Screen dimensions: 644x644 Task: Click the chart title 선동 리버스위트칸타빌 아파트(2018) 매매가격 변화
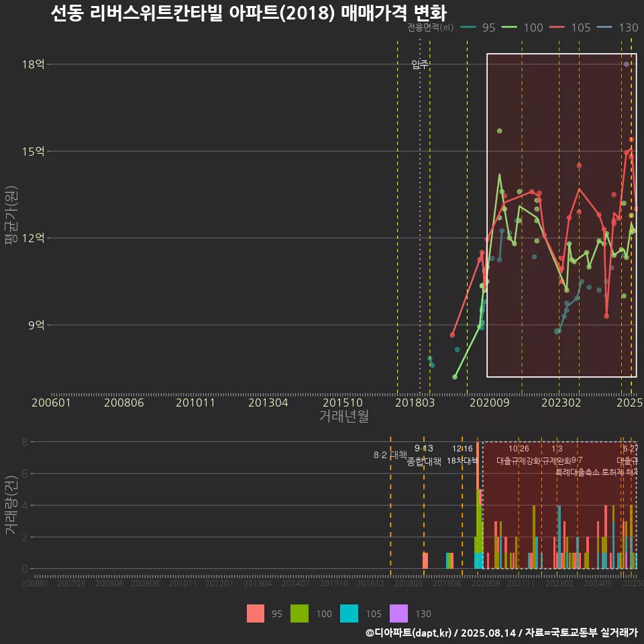248,13
